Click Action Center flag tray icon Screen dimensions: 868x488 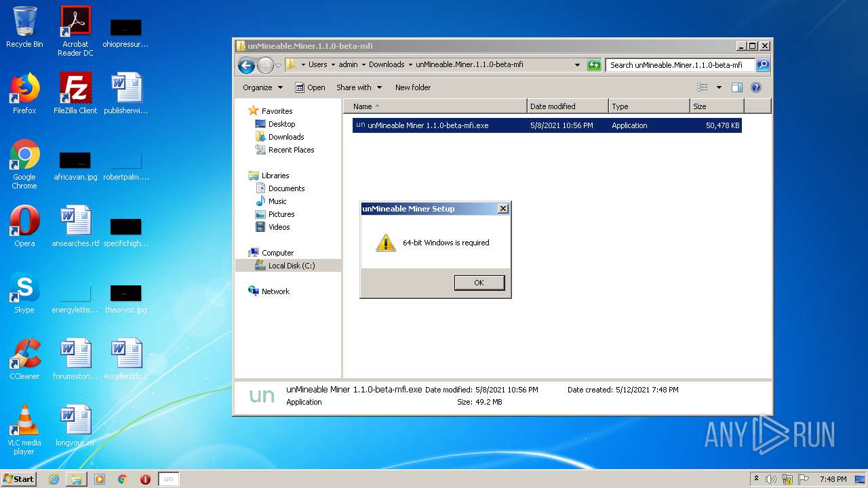[804, 479]
